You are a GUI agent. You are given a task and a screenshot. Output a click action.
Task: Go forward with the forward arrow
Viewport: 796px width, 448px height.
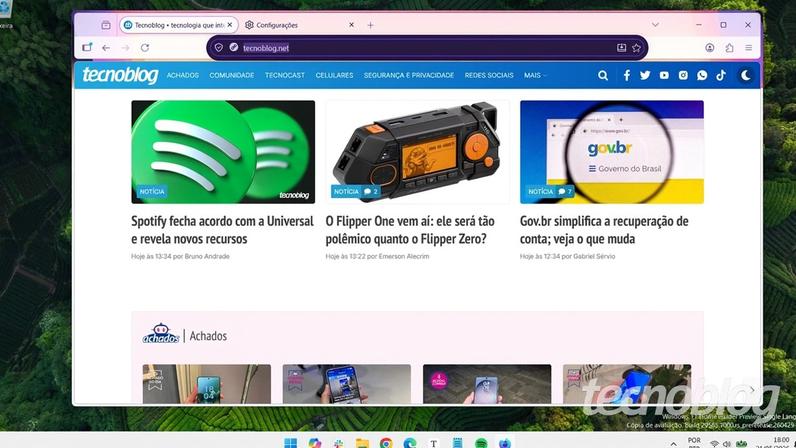click(125, 48)
